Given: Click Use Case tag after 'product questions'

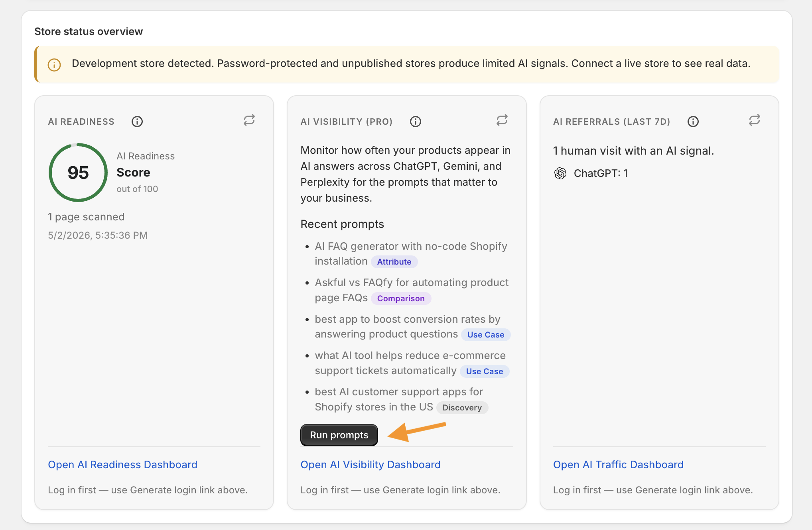Looking at the screenshot, I should (486, 335).
